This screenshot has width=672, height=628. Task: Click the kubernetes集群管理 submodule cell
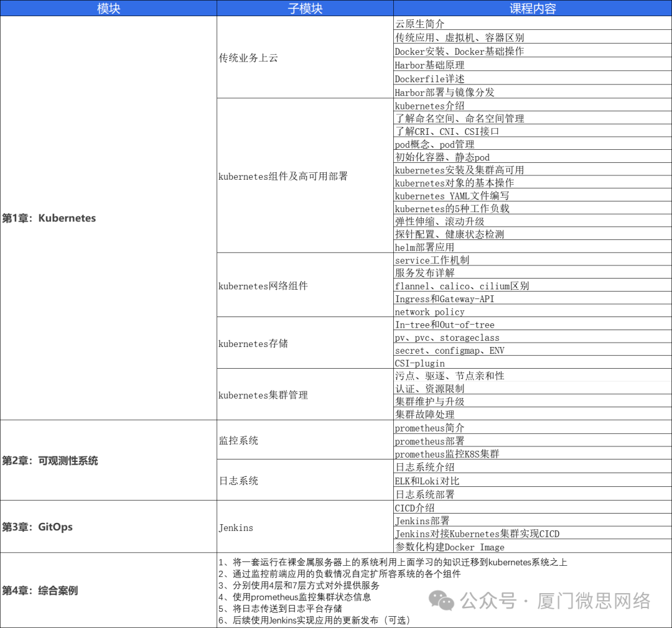tap(305, 395)
